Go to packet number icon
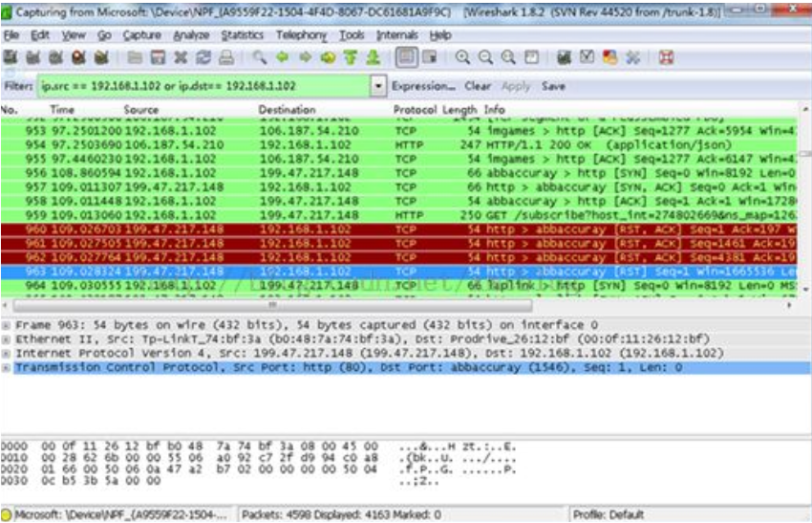Image resolution: width=812 pixels, height=523 pixels. coord(328,57)
